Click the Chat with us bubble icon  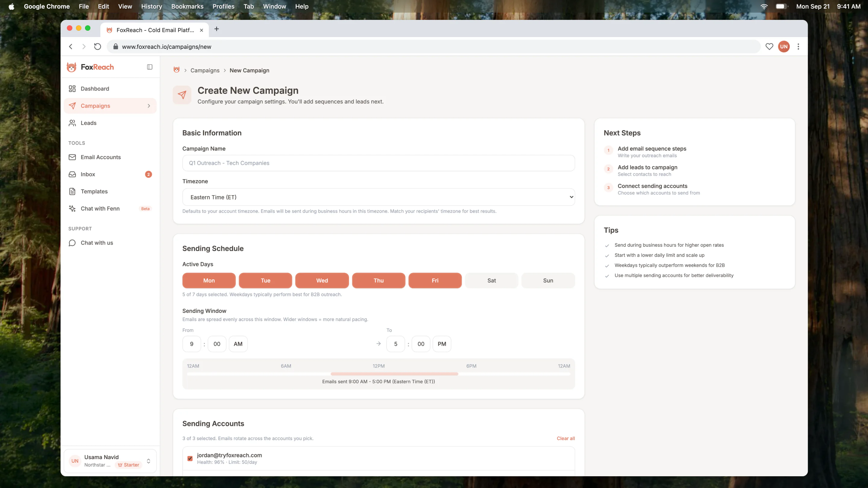72,243
